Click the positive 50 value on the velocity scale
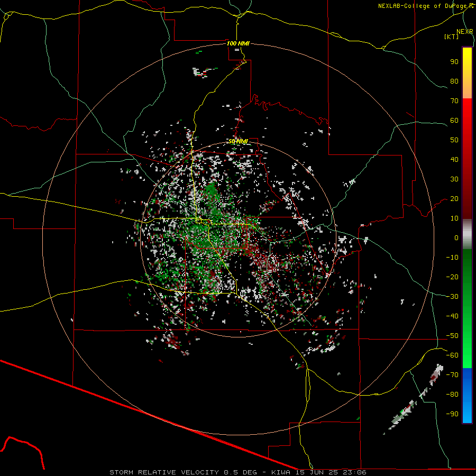Image resolution: width=476 pixels, height=476 pixels. [x=454, y=140]
